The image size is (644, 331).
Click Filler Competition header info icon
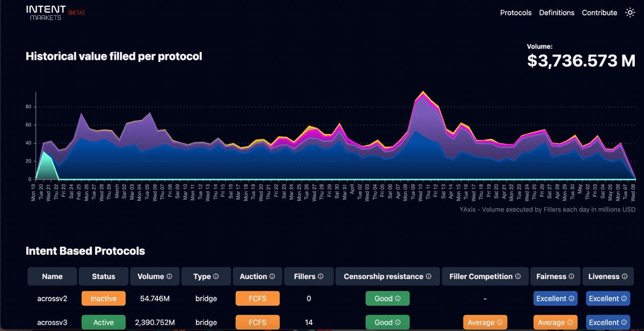tap(518, 277)
